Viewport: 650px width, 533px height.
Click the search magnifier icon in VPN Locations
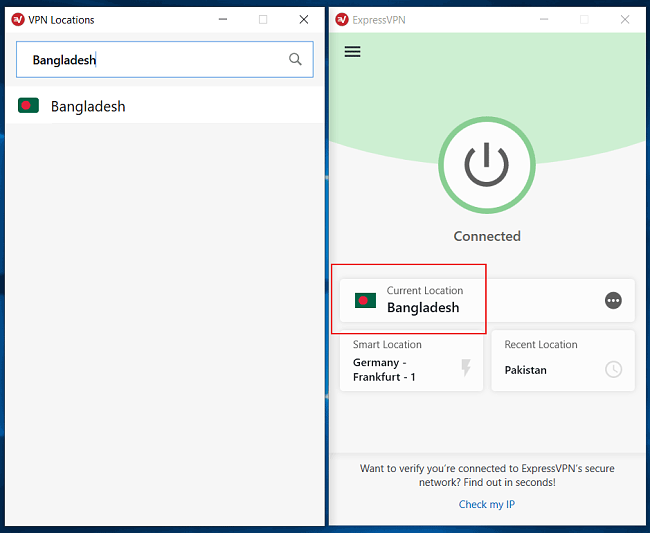click(x=295, y=59)
